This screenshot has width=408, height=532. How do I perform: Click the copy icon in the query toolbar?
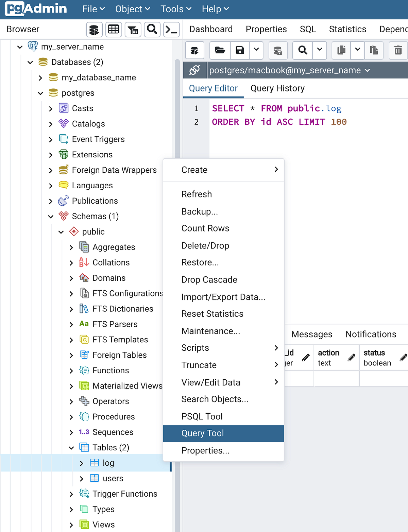pos(341,50)
